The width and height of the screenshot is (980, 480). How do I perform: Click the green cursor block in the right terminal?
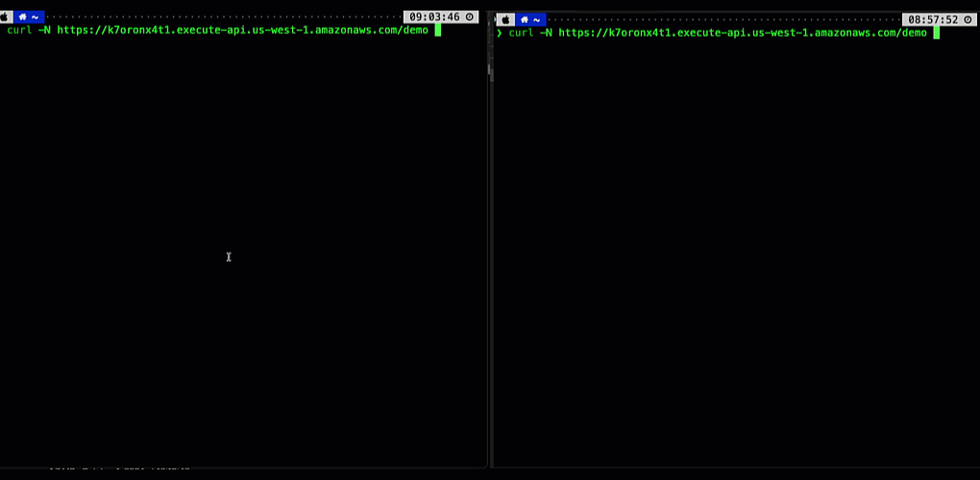pyautogui.click(x=936, y=33)
